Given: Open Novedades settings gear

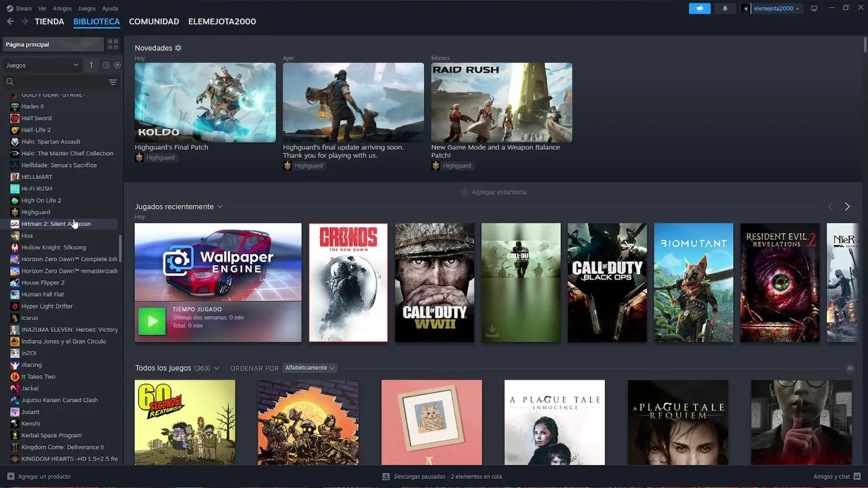Looking at the screenshot, I should coord(178,48).
